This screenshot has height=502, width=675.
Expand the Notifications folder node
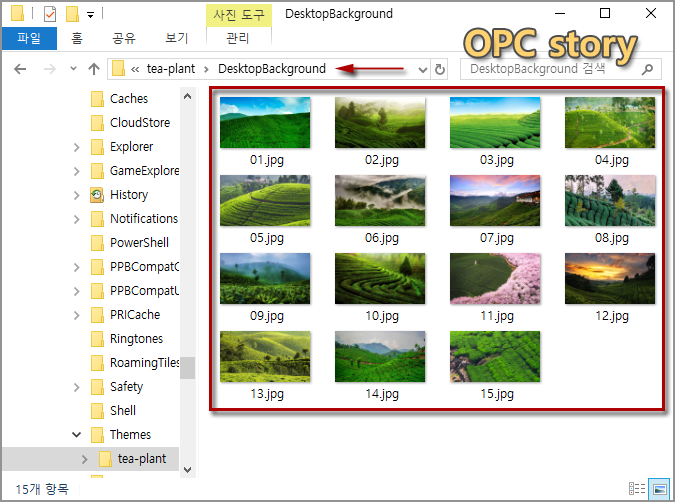pos(77,220)
